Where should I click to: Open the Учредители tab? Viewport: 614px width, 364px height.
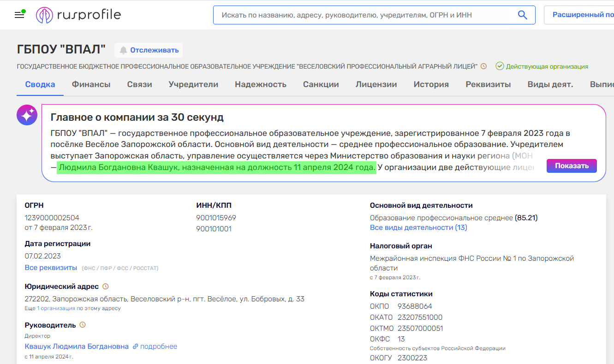tap(193, 84)
